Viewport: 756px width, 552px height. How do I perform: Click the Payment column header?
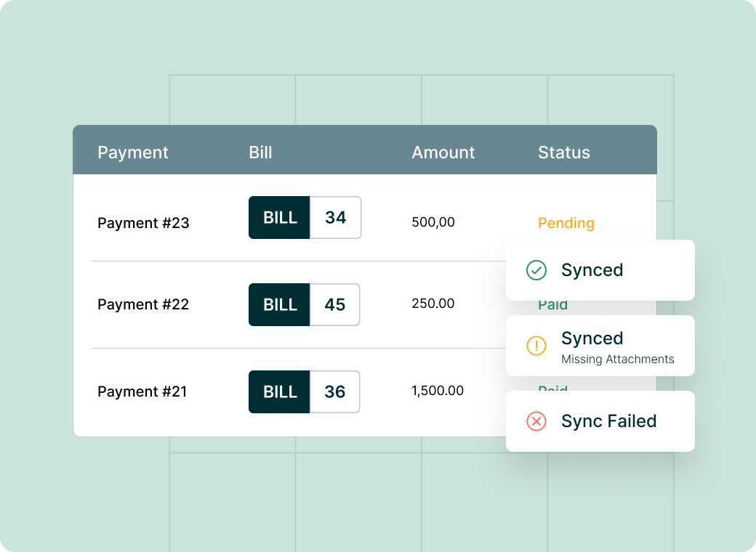coord(132,153)
